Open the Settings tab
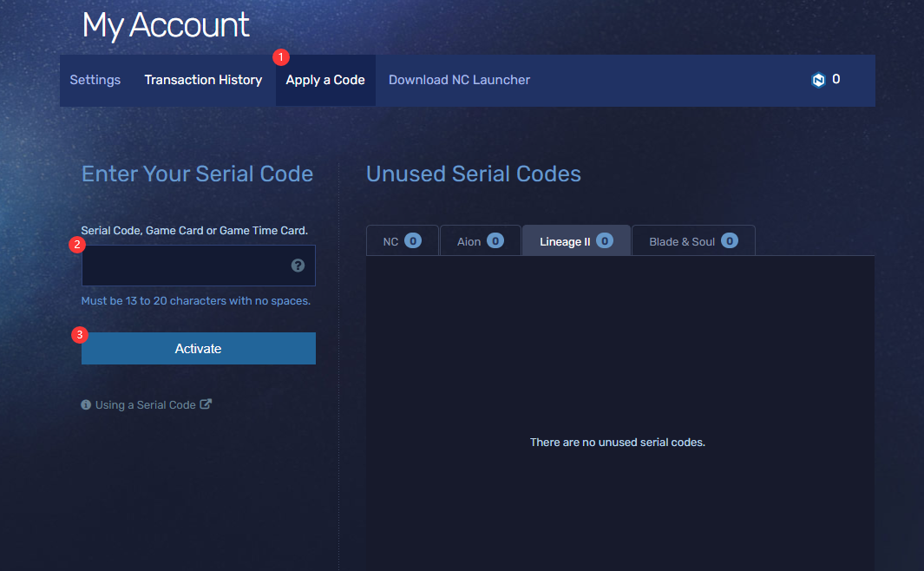 (x=95, y=80)
